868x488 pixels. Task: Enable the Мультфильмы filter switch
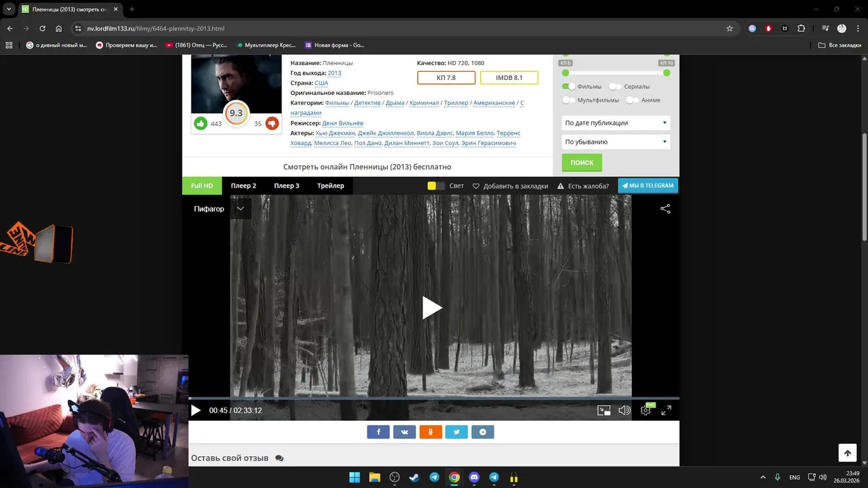click(568, 100)
